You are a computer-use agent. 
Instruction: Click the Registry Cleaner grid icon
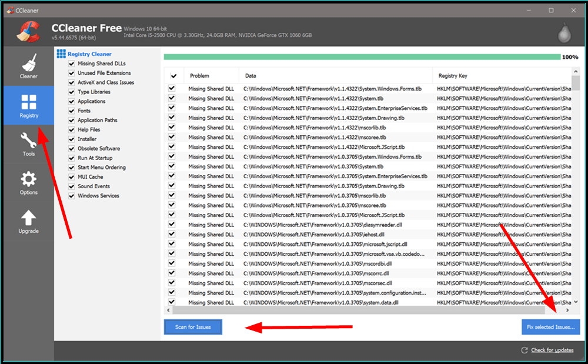pos(61,54)
